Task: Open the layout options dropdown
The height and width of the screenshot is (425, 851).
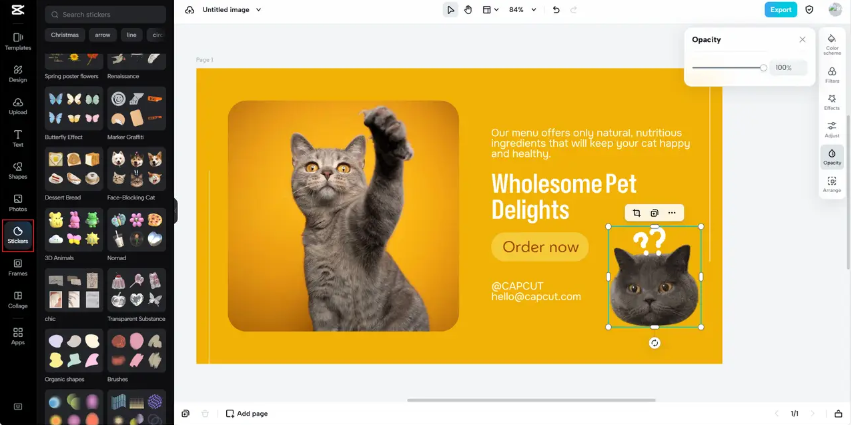Action: [x=491, y=10]
